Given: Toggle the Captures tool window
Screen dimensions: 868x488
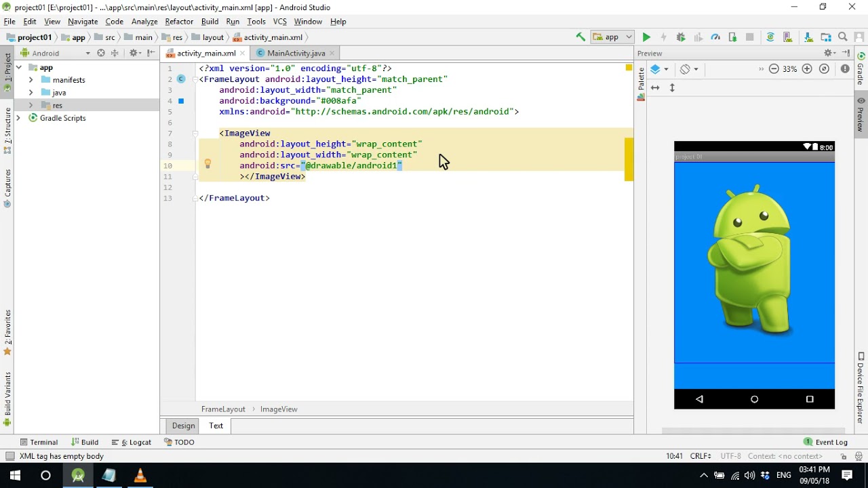Looking at the screenshot, I should (x=7, y=188).
